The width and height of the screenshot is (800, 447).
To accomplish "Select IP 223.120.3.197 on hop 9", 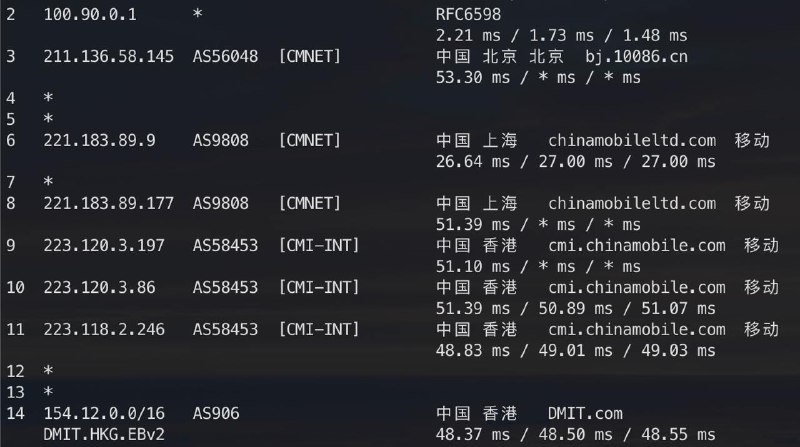I will [104, 245].
